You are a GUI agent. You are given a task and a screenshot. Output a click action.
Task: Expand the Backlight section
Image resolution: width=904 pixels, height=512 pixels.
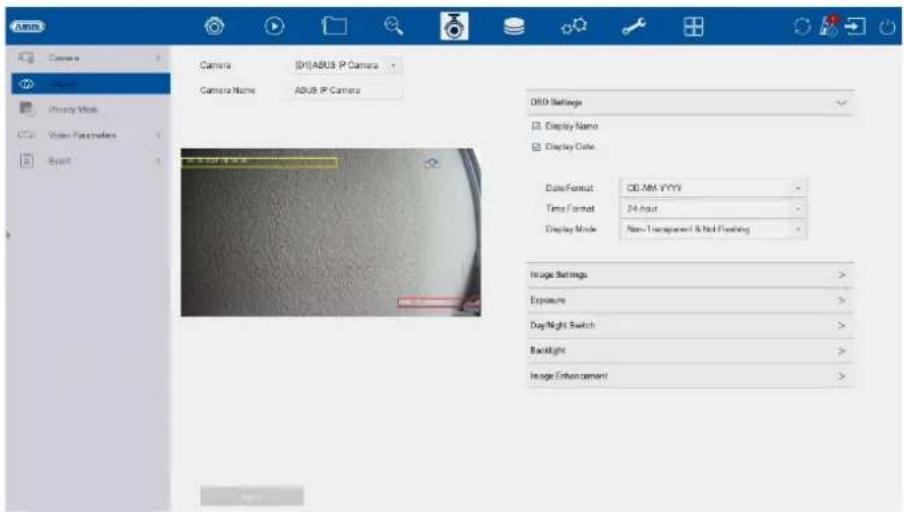[690, 351]
